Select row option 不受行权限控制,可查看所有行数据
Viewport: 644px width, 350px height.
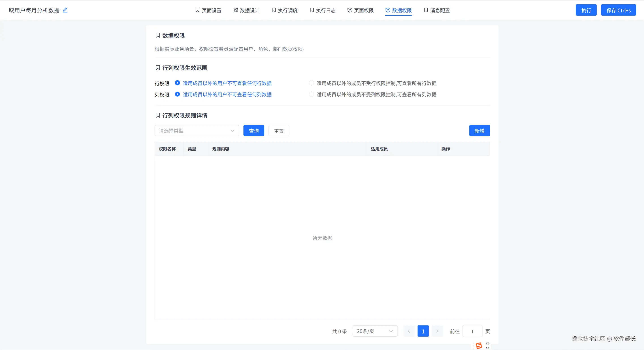311,83
